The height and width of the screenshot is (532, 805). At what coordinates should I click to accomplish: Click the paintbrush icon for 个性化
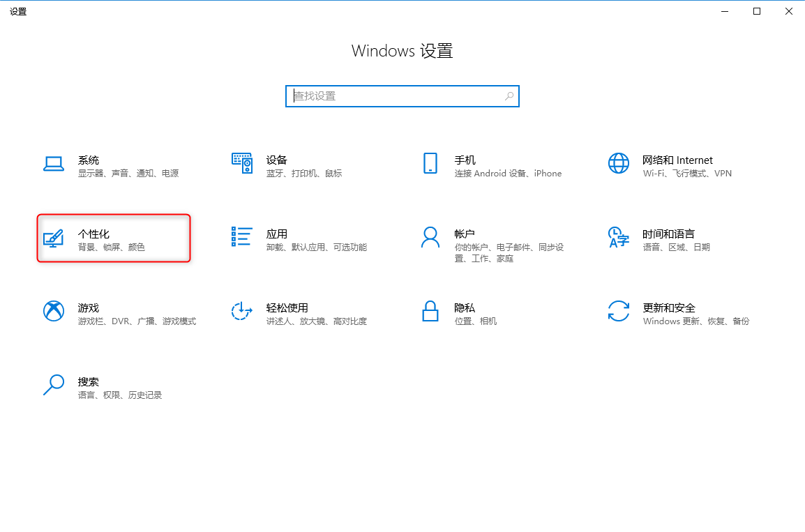(54, 238)
